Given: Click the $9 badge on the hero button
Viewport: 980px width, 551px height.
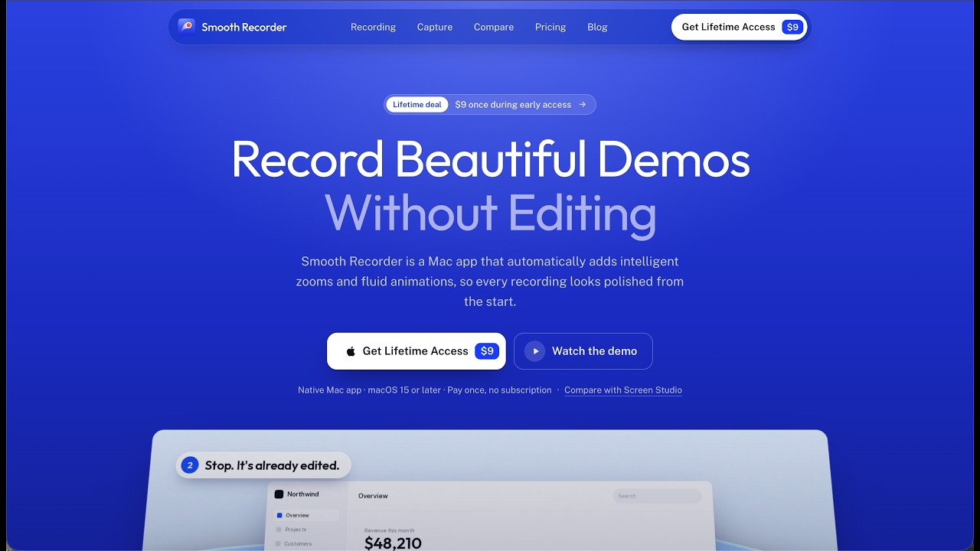Looking at the screenshot, I should click(x=487, y=351).
